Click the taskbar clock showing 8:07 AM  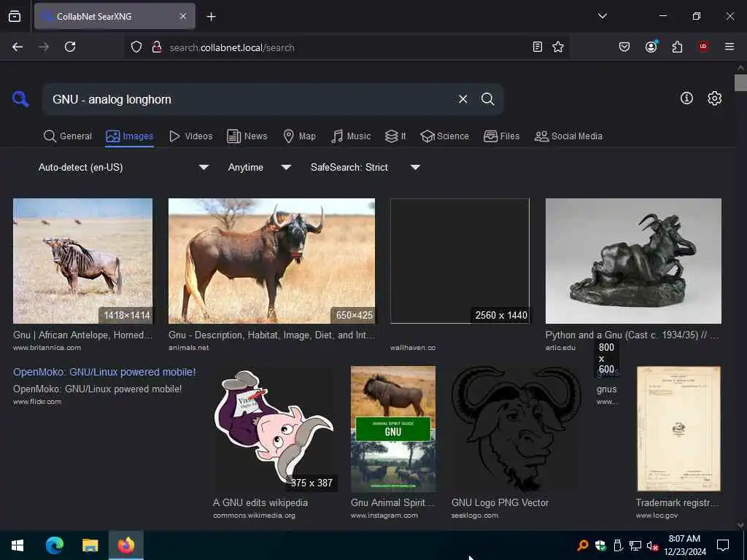684,545
